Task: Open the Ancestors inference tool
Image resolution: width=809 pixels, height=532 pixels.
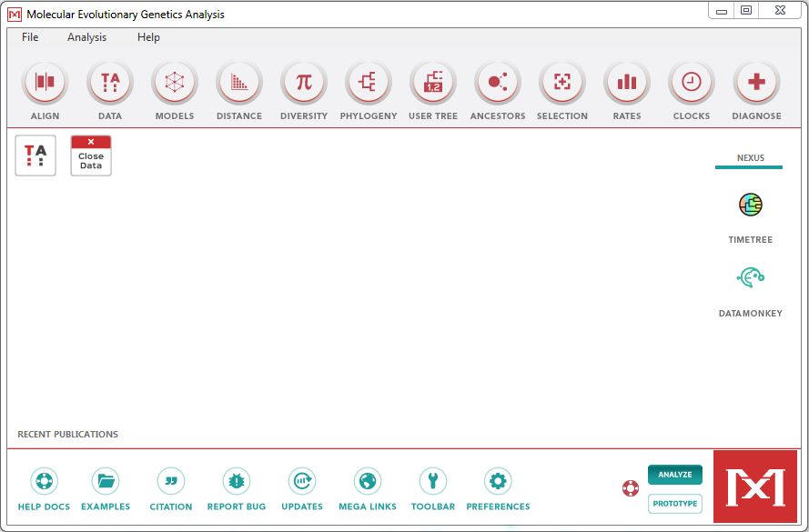Action: coord(498,84)
